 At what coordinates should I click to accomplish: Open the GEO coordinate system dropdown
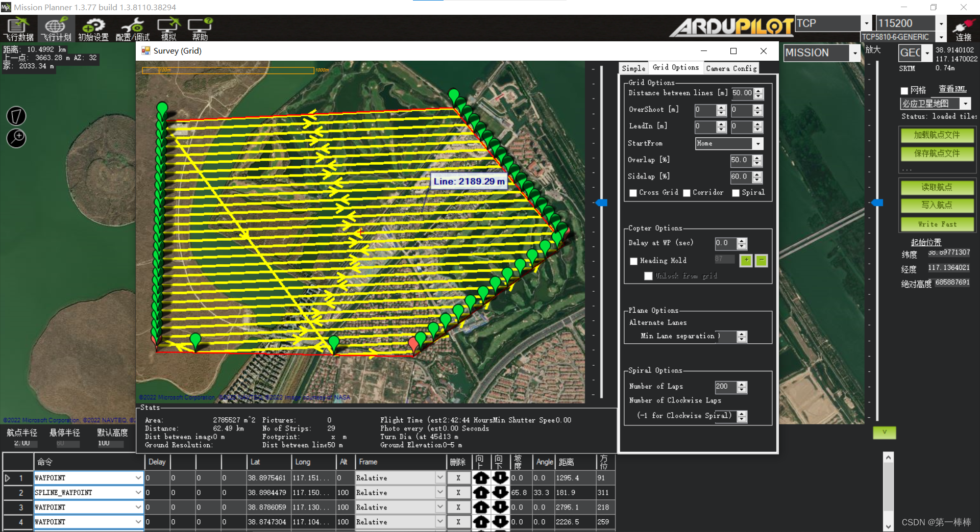pos(927,53)
